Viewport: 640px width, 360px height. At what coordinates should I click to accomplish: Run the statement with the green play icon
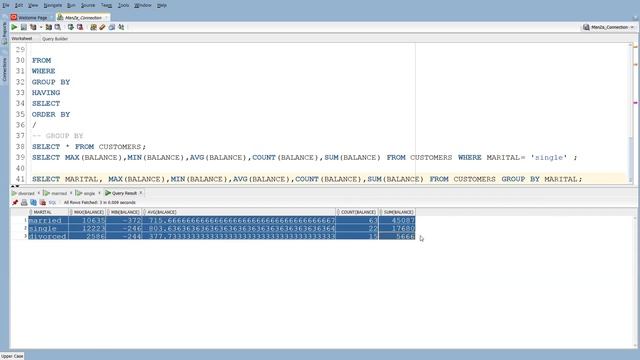(14, 27)
